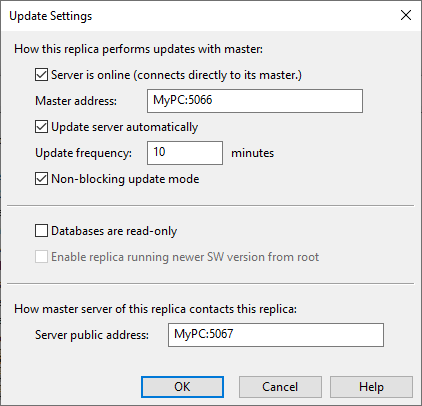The width and height of the screenshot is (422, 406).
Task: Click the minutes unit label
Action: 253,153
